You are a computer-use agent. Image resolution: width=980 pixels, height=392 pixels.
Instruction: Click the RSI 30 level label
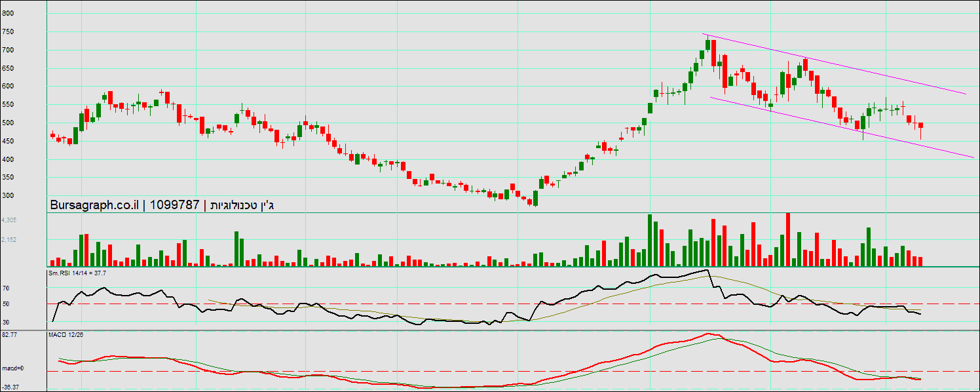6,323
